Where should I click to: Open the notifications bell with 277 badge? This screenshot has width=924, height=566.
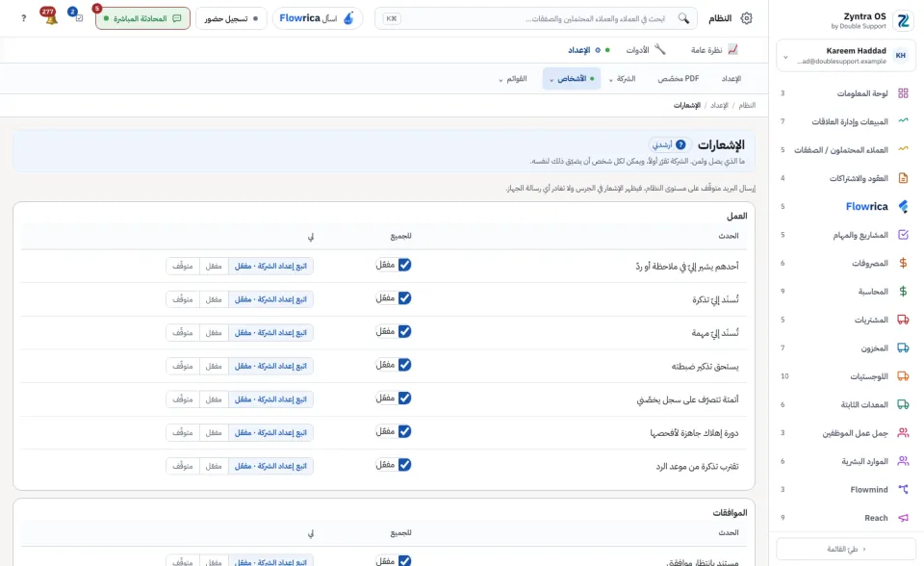tap(49, 16)
